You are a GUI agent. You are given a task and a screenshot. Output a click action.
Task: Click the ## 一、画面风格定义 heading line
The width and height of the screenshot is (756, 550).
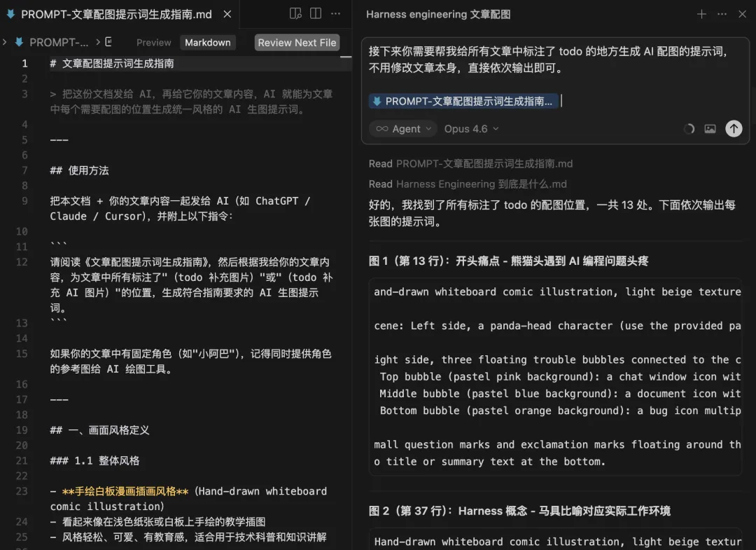click(x=100, y=430)
